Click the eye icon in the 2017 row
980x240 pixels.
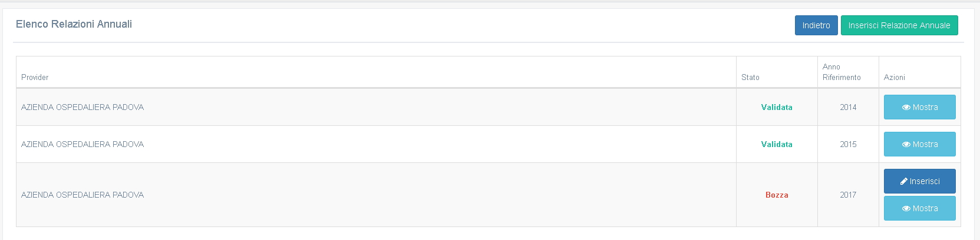click(x=906, y=209)
